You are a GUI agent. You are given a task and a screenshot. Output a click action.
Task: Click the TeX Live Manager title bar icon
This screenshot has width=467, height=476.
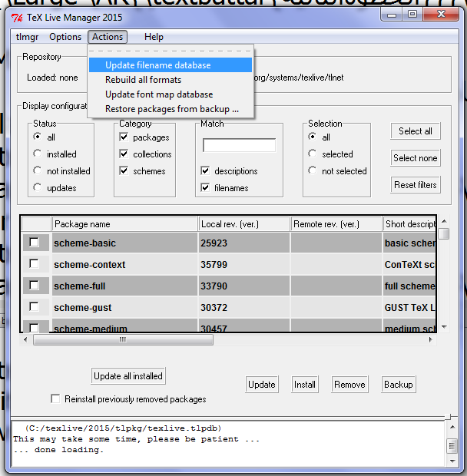point(17,18)
